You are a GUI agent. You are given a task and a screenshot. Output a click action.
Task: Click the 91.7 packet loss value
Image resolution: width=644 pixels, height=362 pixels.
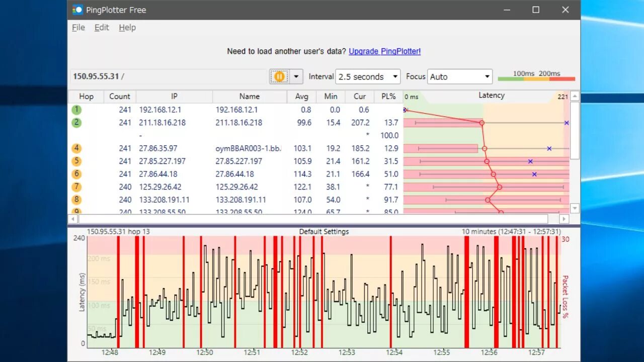pos(391,200)
